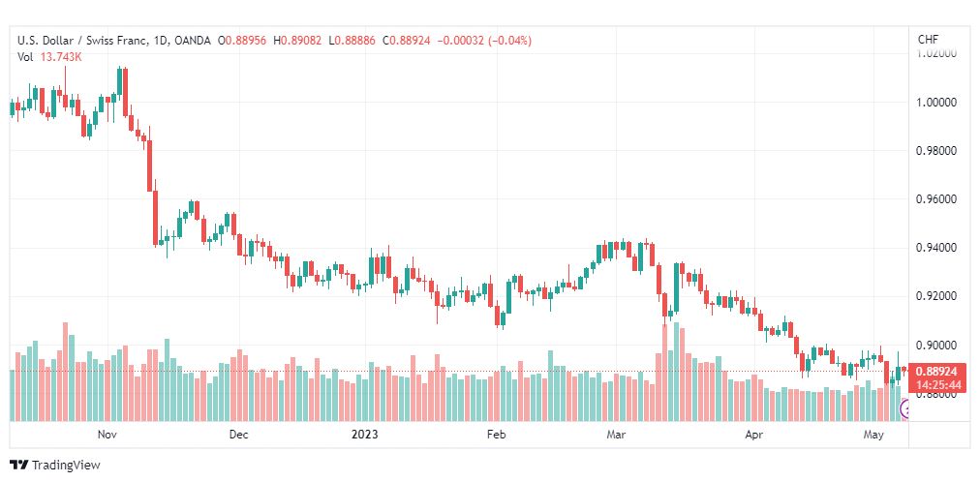Click the 0.90000 price scale level
This screenshot has width=980, height=482.
click(x=937, y=346)
